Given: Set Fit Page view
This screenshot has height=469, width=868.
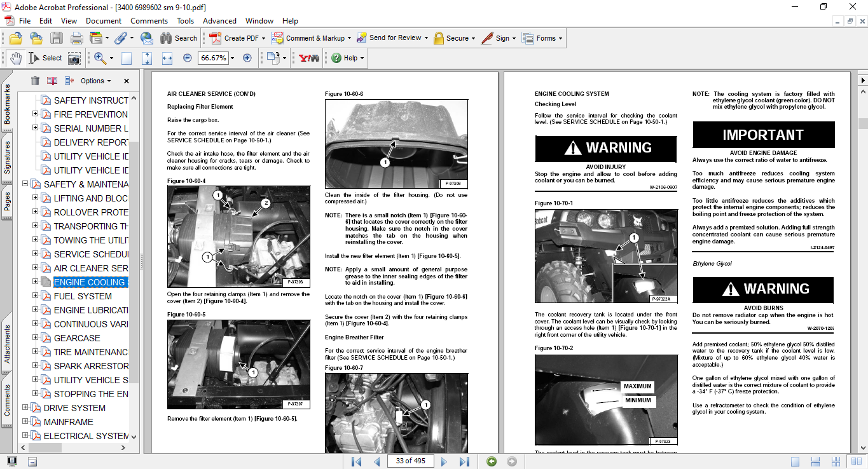Looking at the screenshot, I should (x=147, y=58).
